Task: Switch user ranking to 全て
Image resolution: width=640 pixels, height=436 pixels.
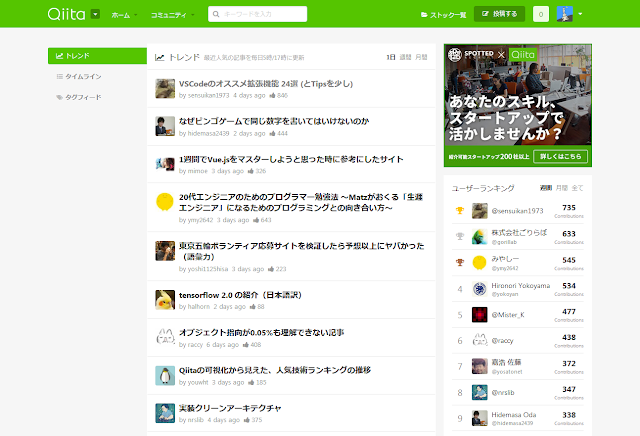Action: [577, 188]
